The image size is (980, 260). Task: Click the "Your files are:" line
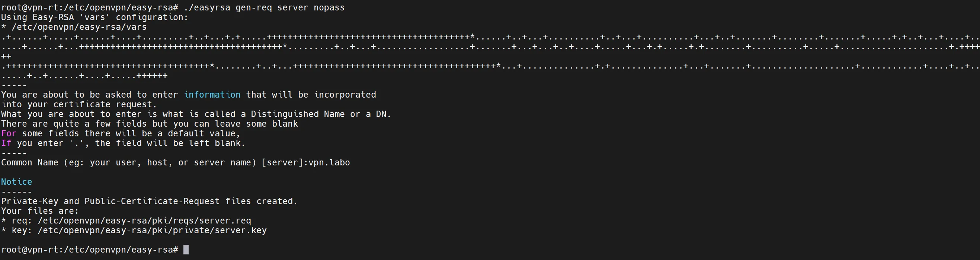(x=40, y=211)
